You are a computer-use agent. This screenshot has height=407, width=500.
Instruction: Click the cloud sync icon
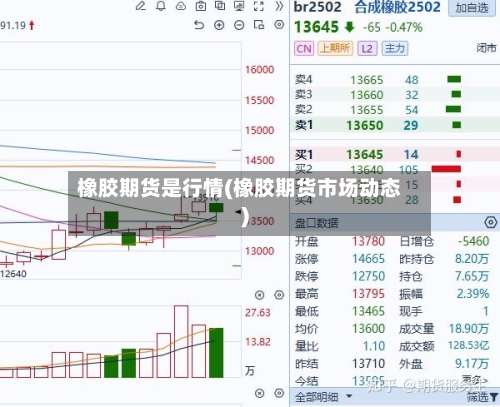[x=181, y=6]
